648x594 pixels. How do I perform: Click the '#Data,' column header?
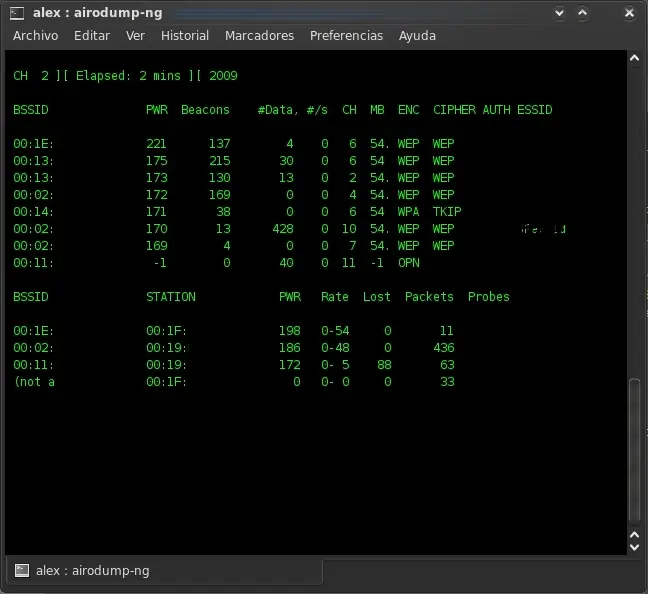coord(278,110)
